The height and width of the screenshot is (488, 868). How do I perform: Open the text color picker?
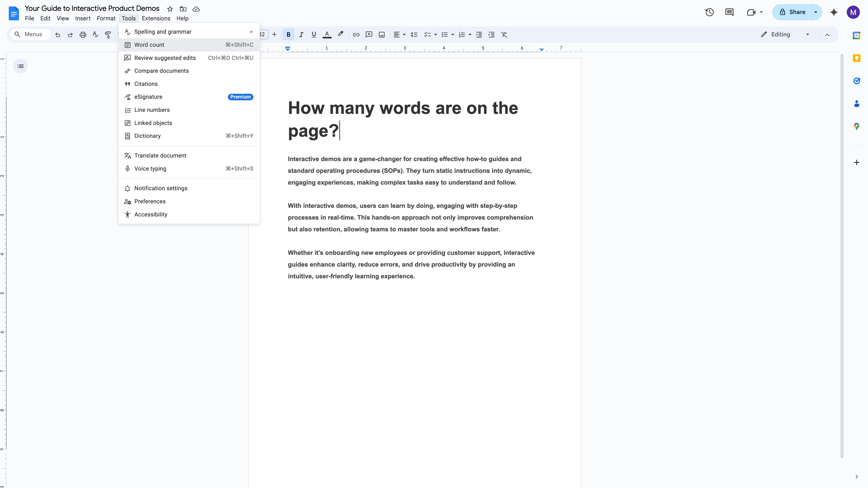tap(327, 35)
